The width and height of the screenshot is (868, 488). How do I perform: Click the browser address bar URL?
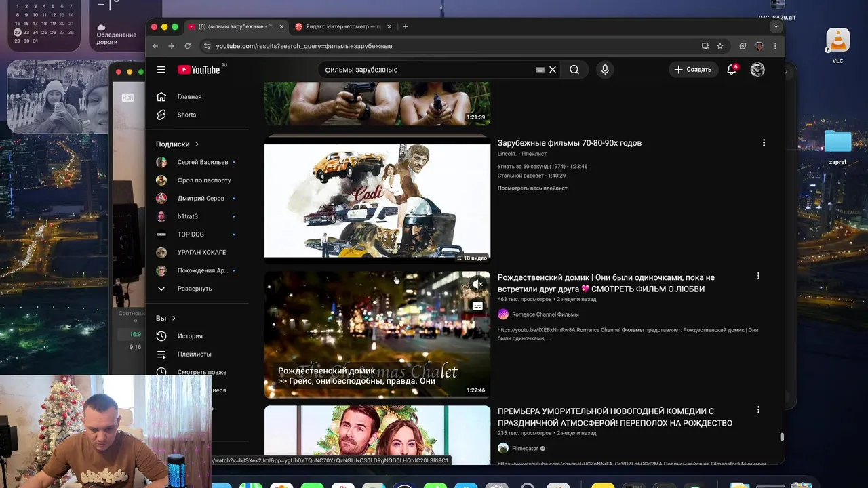click(x=304, y=46)
